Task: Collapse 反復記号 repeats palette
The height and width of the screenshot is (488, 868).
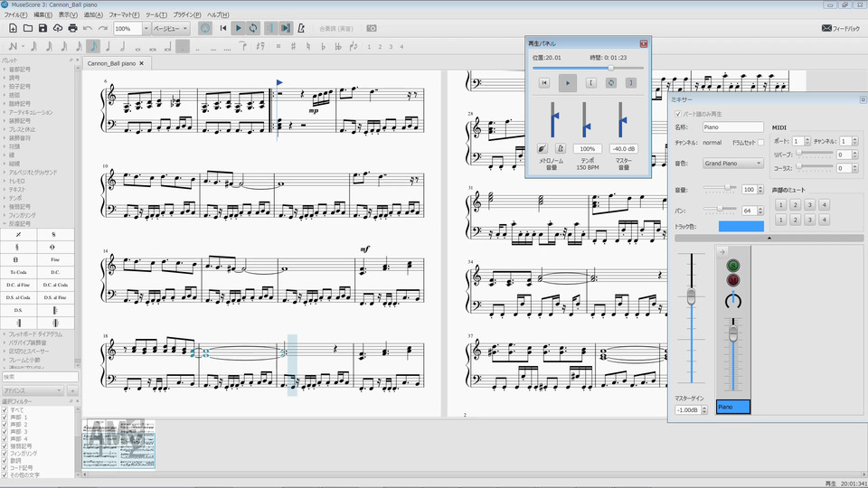Action: tap(19, 223)
